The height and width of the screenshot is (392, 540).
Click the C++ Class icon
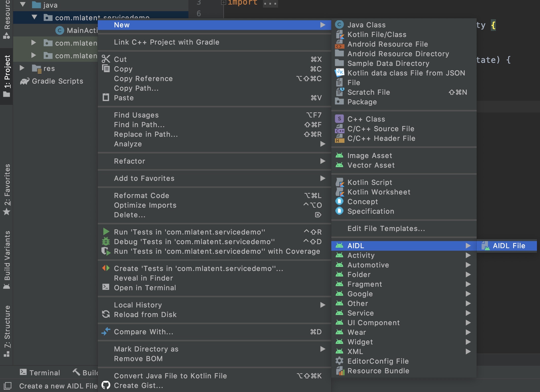tap(339, 119)
